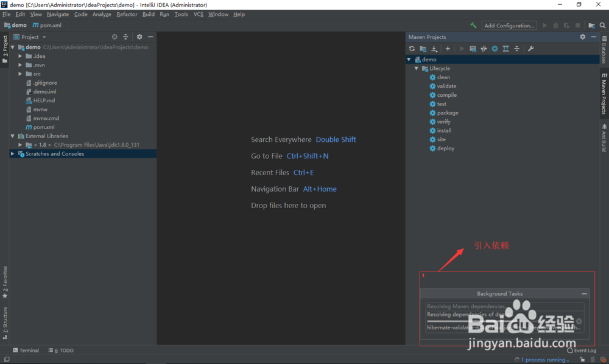Screen dimensions: 609x364
Task: Show Maven dependencies diagram icon
Action: pos(505,49)
